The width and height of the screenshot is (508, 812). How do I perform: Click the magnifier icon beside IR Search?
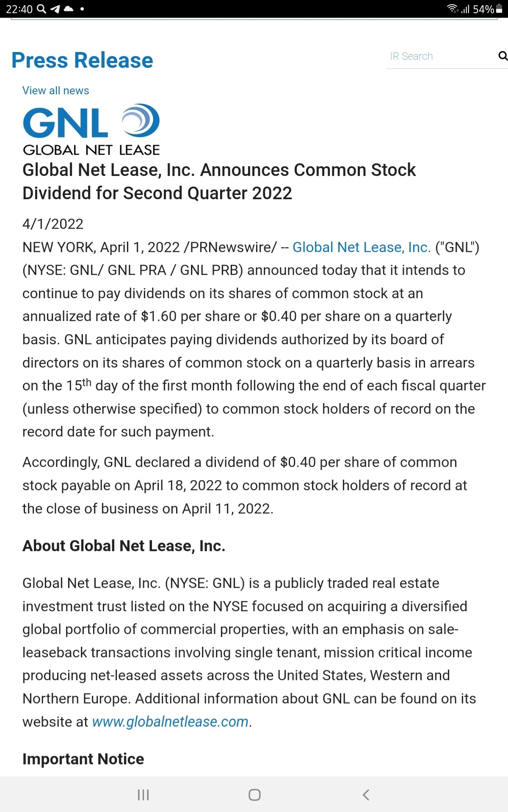point(502,56)
